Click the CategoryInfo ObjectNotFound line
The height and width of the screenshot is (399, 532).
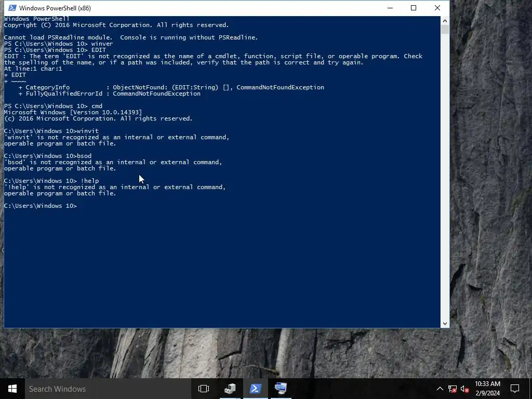(x=171, y=87)
